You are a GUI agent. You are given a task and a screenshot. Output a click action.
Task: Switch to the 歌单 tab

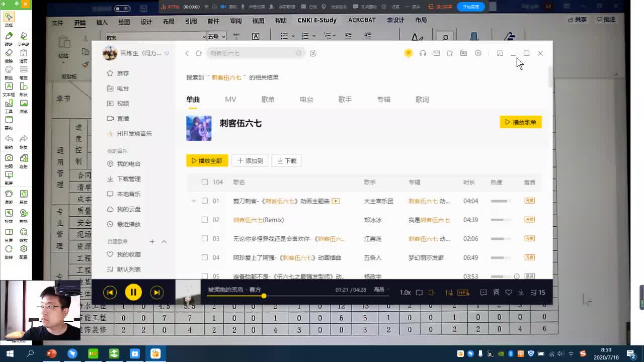point(268,100)
